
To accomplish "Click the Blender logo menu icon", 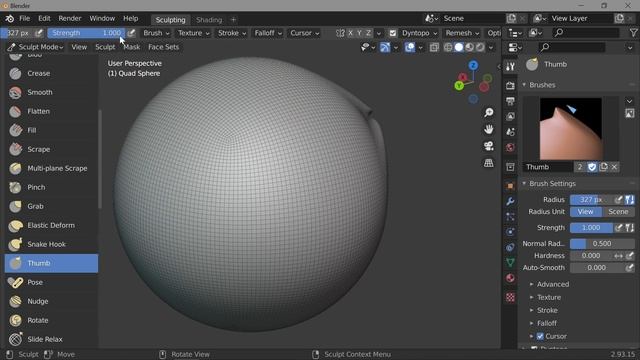I will tap(9, 19).
